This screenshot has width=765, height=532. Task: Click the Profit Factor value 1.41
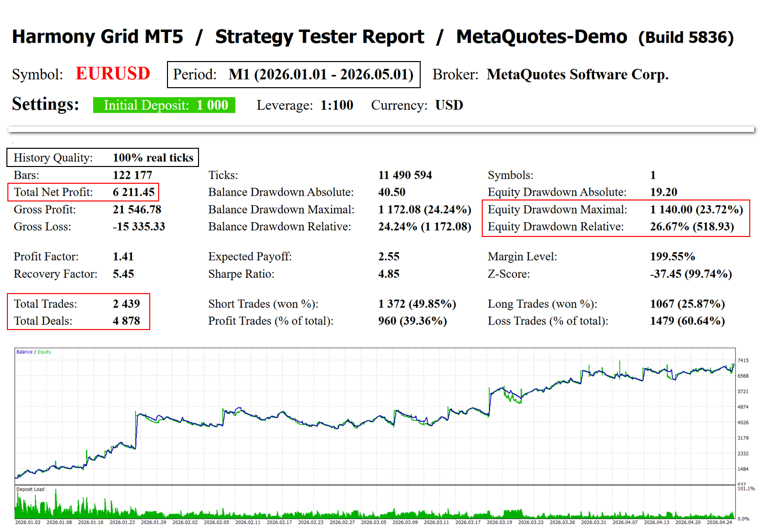(x=123, y=257)
